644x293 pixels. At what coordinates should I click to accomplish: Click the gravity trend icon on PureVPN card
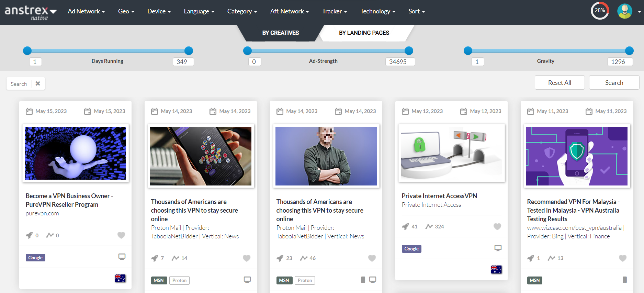click(50, 235)
